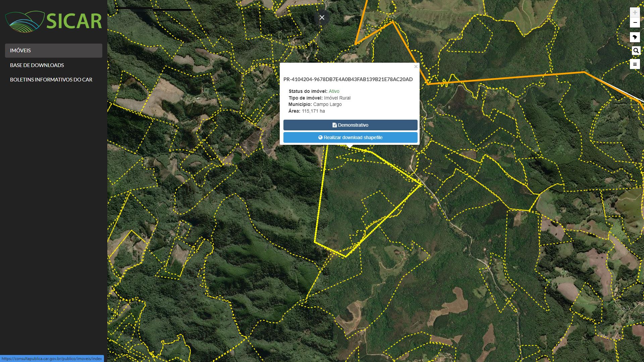Click the SICAR logo
644x362 pixels.
(x=54, y=21)
